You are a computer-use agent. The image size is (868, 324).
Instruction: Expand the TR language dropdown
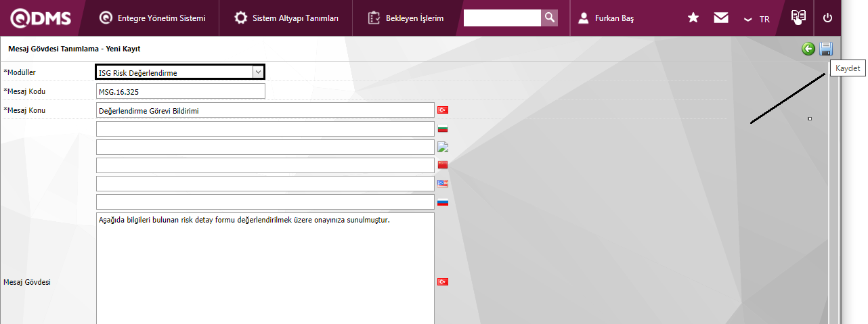757,19
